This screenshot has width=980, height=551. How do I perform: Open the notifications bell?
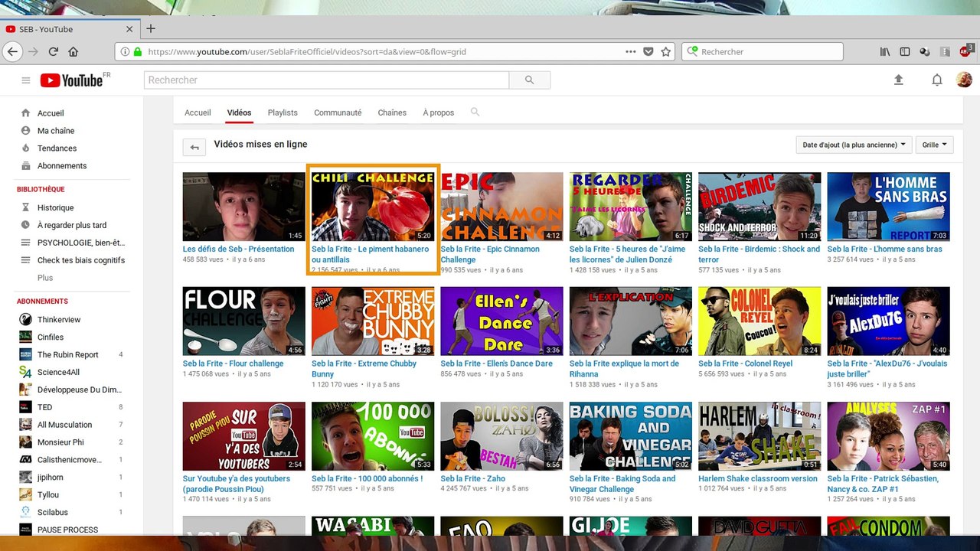click(x=937, y=80)
